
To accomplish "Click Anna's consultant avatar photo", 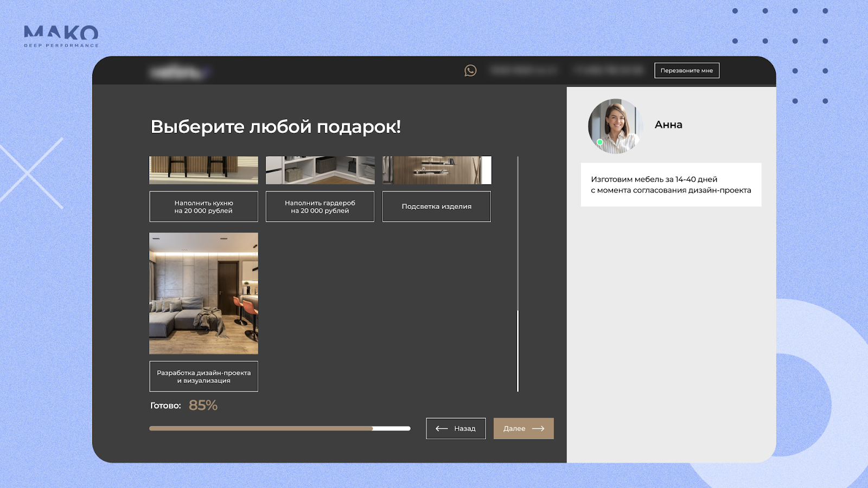I will pos(615,126).
